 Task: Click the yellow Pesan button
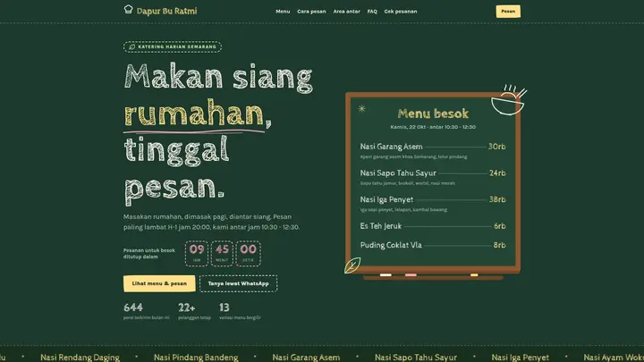(508, 11)
